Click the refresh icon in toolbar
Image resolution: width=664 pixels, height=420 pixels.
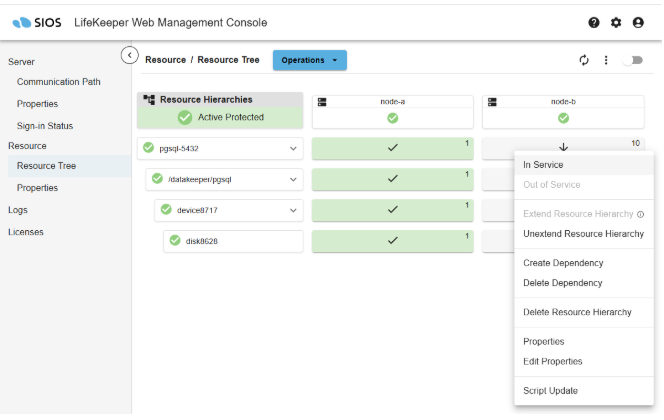tap(585, 60)
